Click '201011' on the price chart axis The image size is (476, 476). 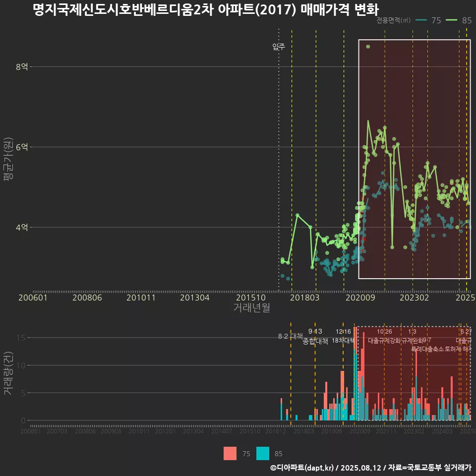[141, 297]
